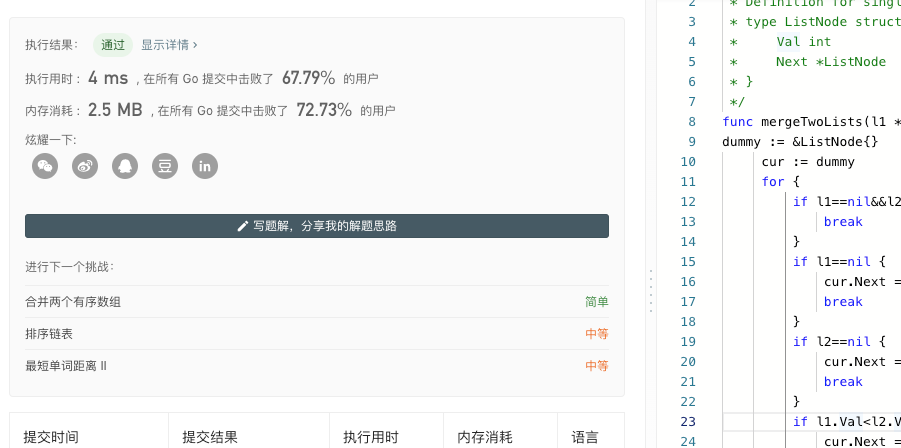Viewport: 901px width, 448px height.
Task: Open 显示详情 details link
Action: click(170, 45)
